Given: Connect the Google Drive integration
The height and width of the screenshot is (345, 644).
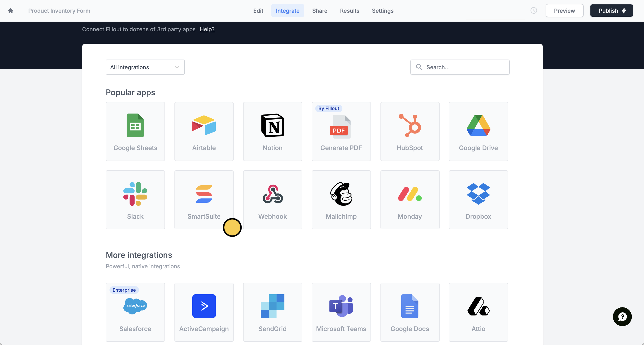Looking at the screenshot, I should (478, 131).
